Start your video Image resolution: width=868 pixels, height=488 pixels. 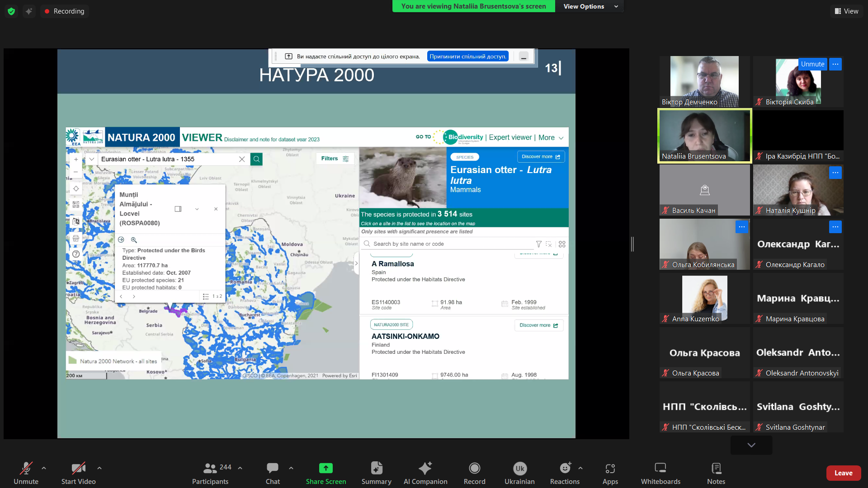click(78, 472)
